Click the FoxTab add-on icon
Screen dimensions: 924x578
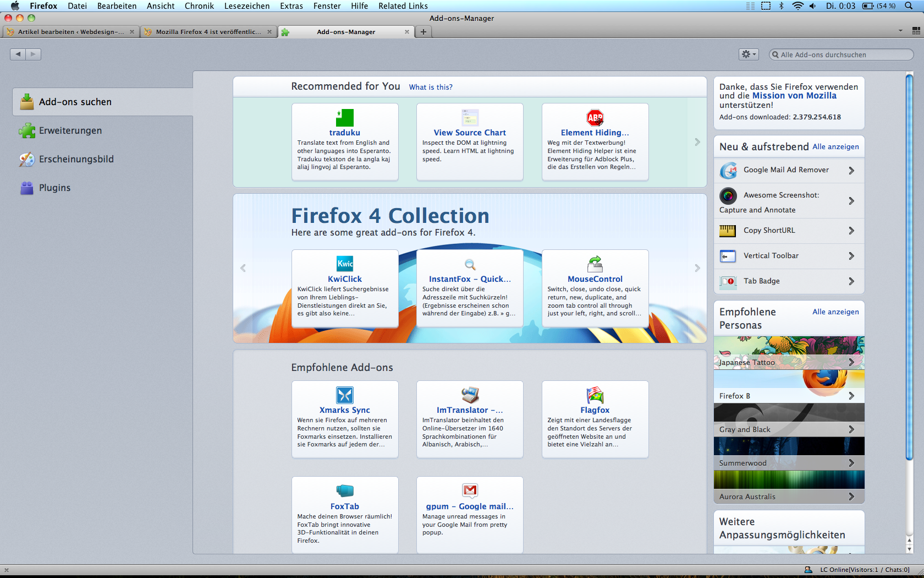click(x=345, y=490)
